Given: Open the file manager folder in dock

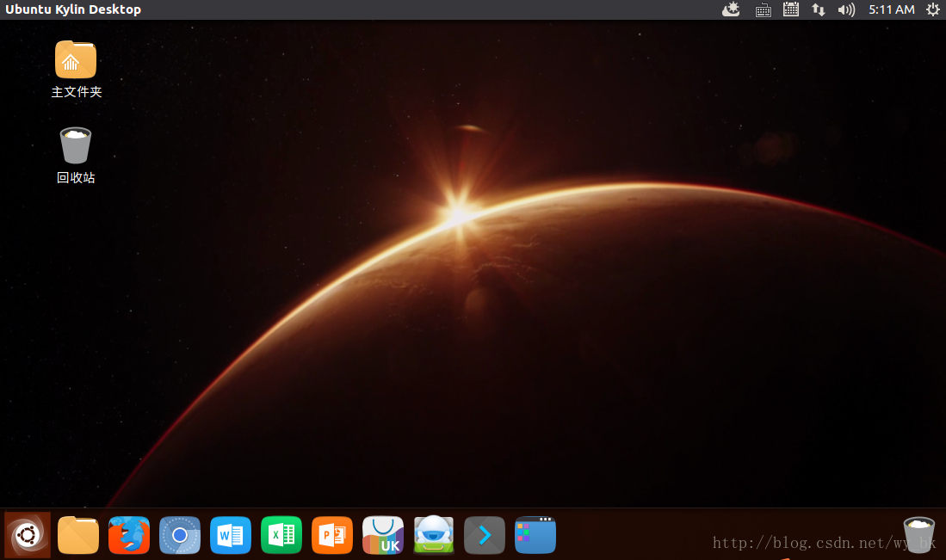Looking at the screenshot, I should coord(78,535).
